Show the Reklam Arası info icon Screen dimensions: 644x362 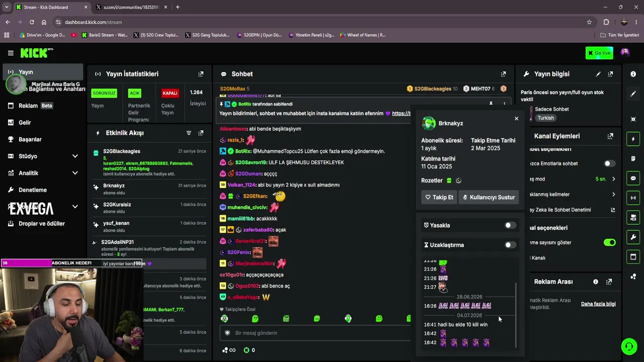(x=596, y=282)
